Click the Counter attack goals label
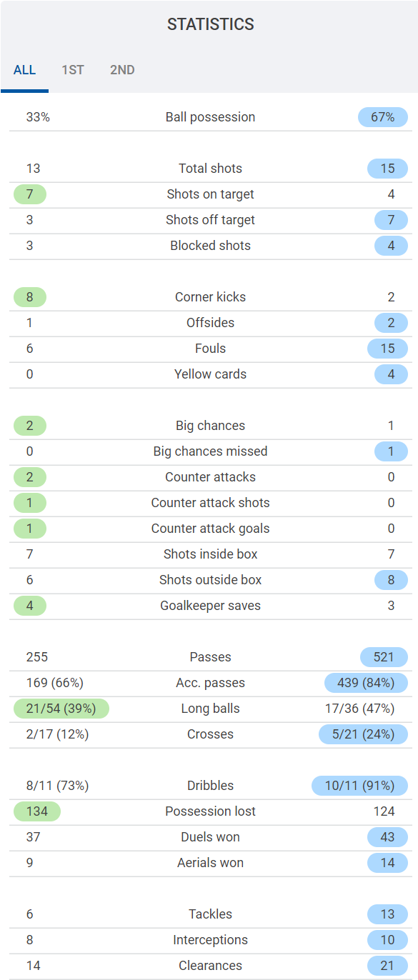 (x=210, y=529)
